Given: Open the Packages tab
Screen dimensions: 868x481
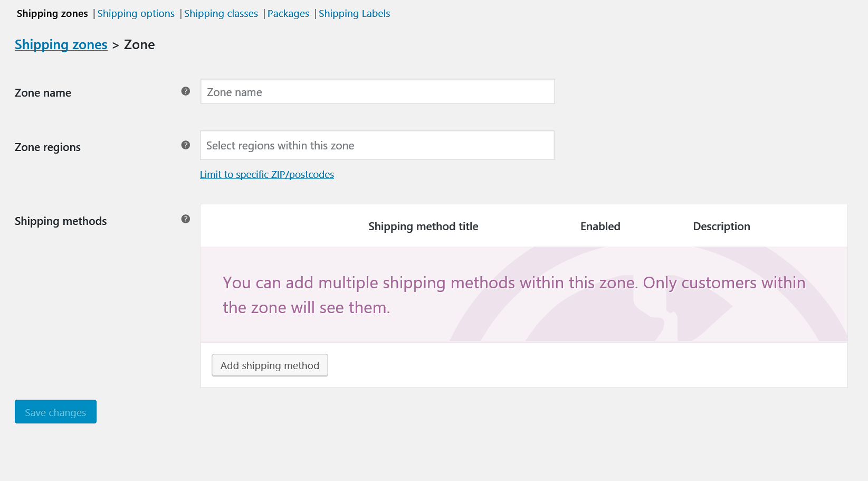Looking at the screenshot, I should [x=288, y=14].
